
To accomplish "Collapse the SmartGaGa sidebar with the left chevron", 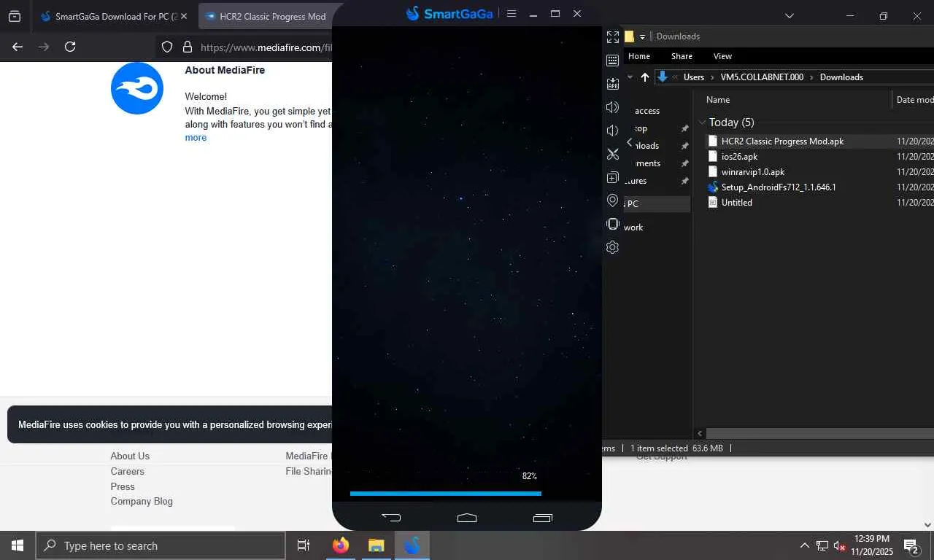I will pyautogui.click(x=630, y=143).
